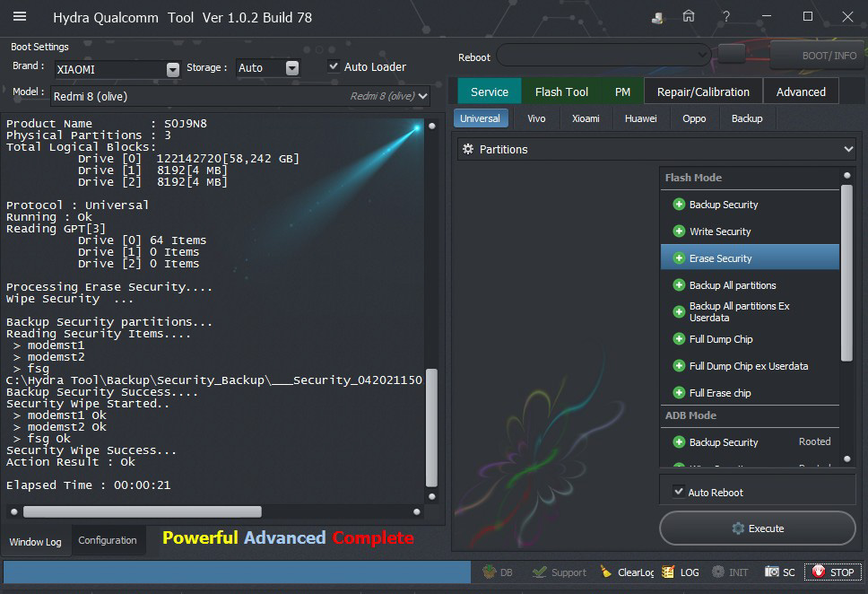Select the Huawei sub-tab
The width and height of the screenshot is (868, 594).
[x=640, y=118]
